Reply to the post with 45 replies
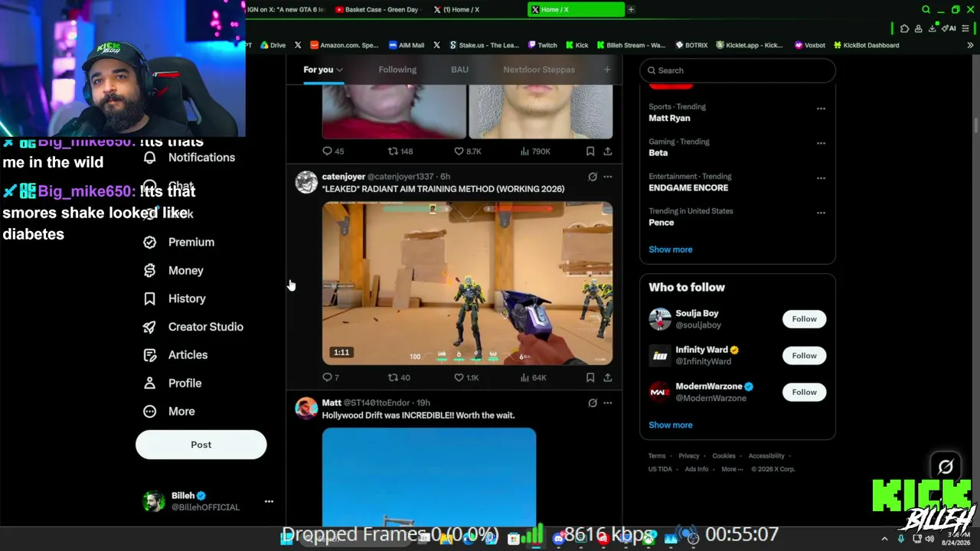The image size is (980, 551). point(333,152)
